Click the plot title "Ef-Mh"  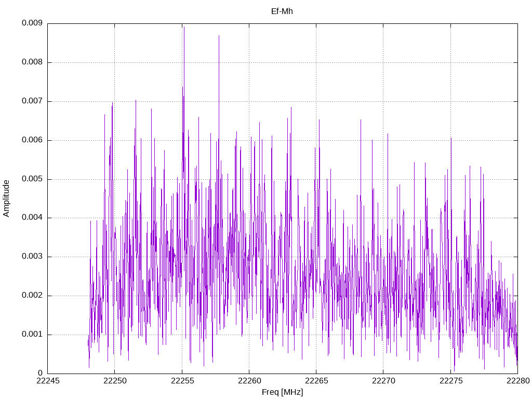[282, 11]
